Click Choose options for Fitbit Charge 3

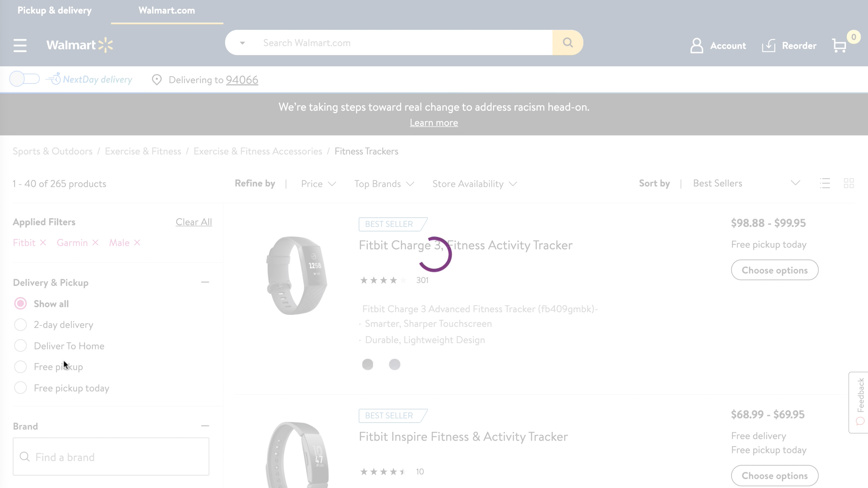click(774, 270)
